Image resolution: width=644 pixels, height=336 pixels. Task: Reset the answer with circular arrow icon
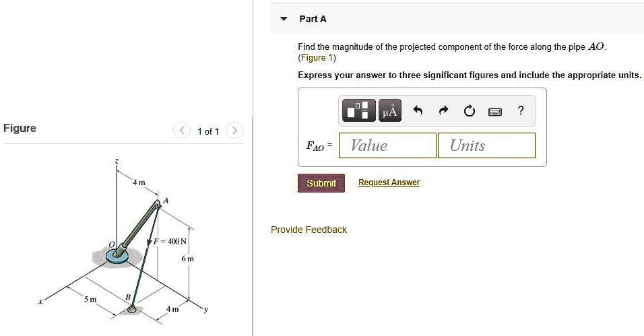coord(470,111)
